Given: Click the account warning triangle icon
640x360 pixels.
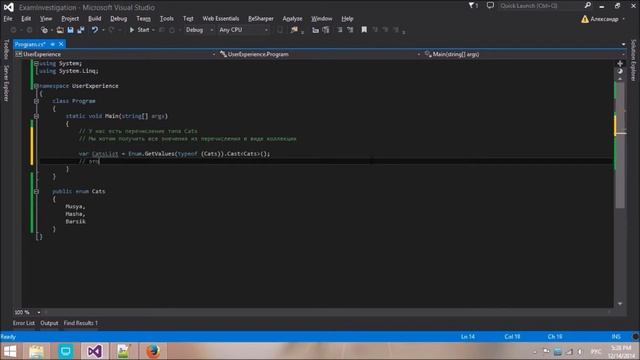Looking at the screenshot, I should (585, 19).
